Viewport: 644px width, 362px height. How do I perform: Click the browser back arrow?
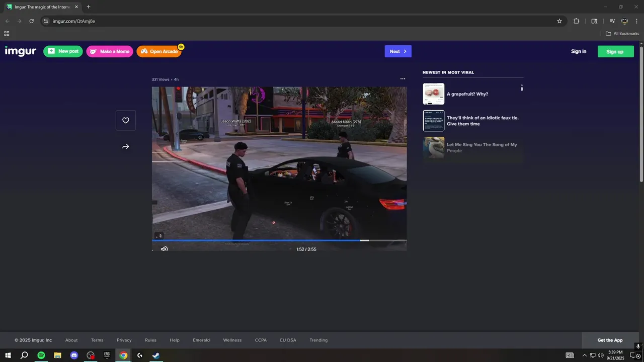(8, 21)
